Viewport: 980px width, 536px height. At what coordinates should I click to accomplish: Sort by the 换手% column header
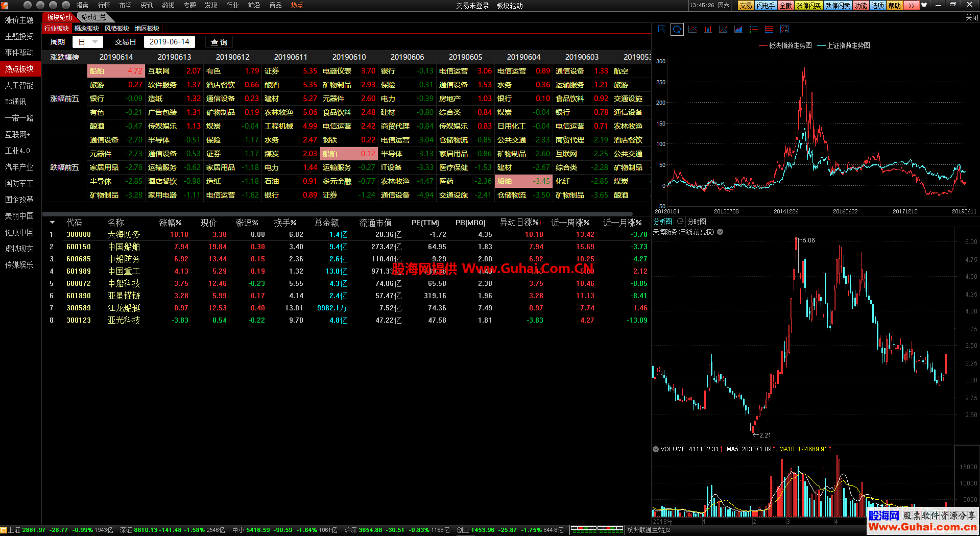(x=285, y=223)
